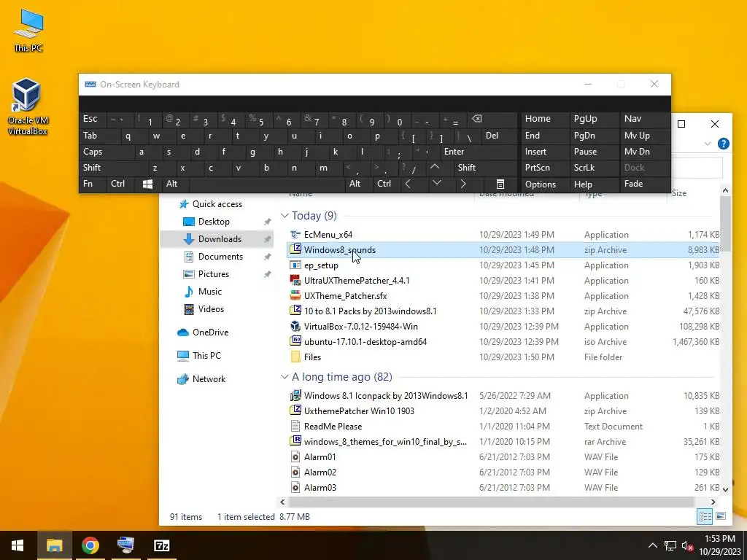This screenshot has height=560, width=747.
Task: Toggle the left Ctrl key on keyboard
Action: click(120, 184)
